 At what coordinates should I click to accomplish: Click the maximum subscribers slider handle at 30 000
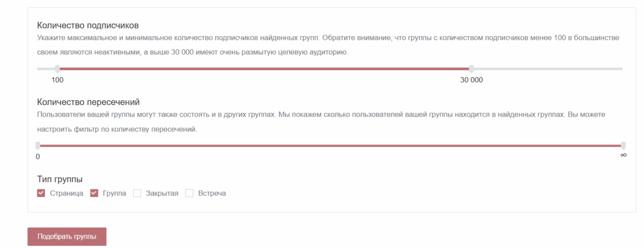(x=472, y=69)
